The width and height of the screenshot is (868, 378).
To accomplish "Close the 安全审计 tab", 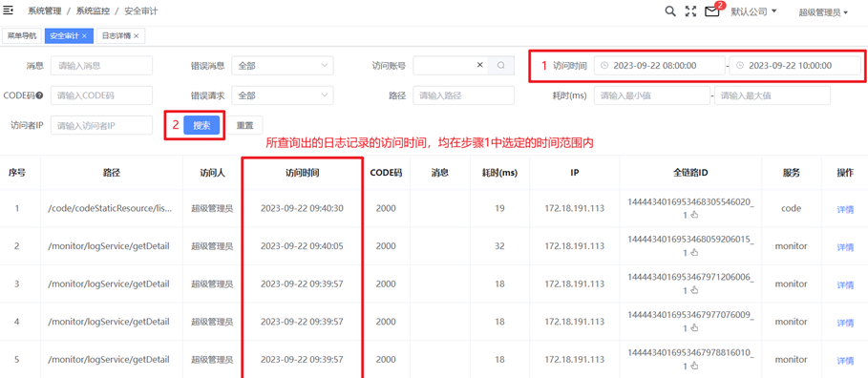I will click(84, 36).
